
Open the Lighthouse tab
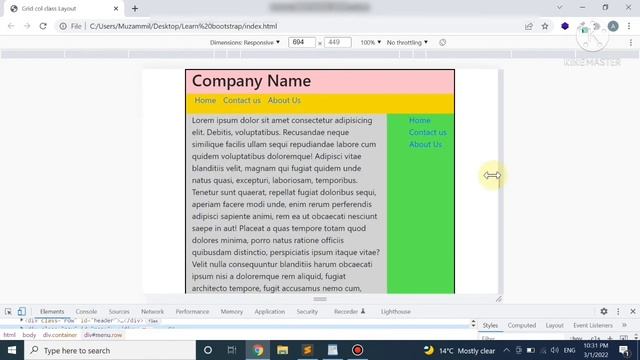[x=396, y=311]
